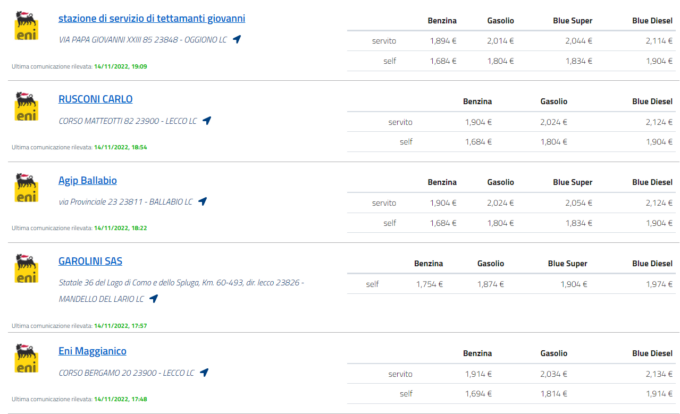Open the RUSCONI CARLO station link

coord(95,99)
